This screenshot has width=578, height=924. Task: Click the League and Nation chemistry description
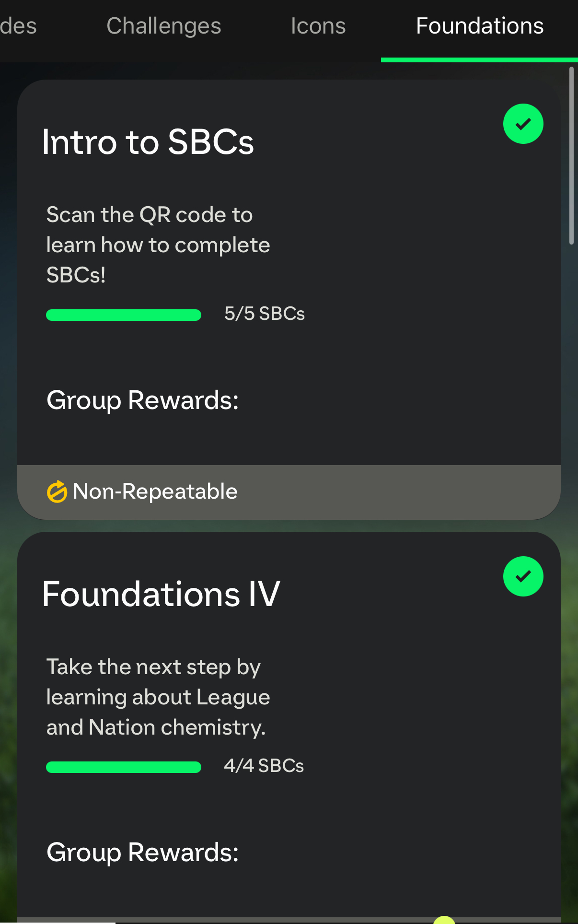pos(158,697)
